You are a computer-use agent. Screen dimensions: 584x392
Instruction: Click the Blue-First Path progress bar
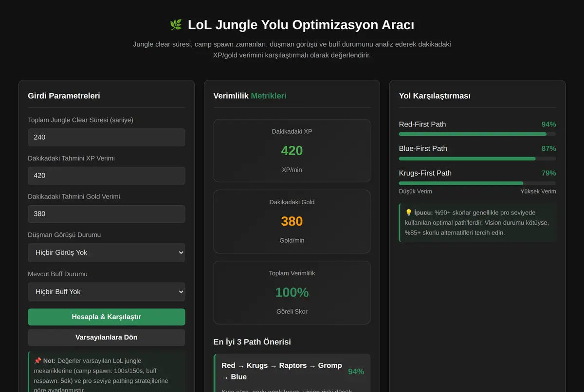coord(477,159)
